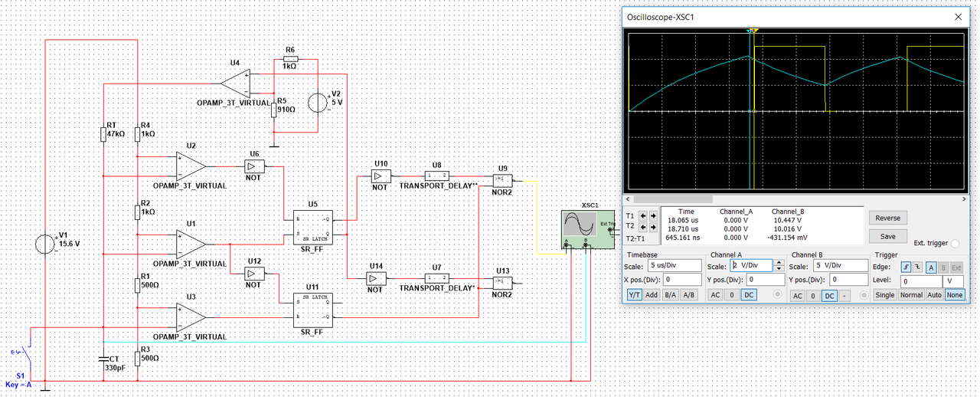
Task: Set Channel A coupling to DC
Action: tap(749, 294)
